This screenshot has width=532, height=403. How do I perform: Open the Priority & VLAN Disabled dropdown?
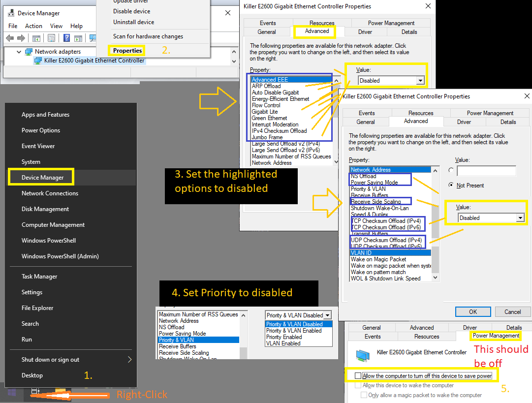coord(328,315)
